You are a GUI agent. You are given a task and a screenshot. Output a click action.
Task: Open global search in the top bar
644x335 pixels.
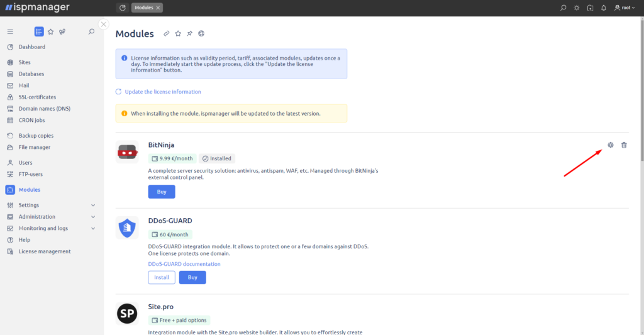pyautogui.click(x=563, y=8)
